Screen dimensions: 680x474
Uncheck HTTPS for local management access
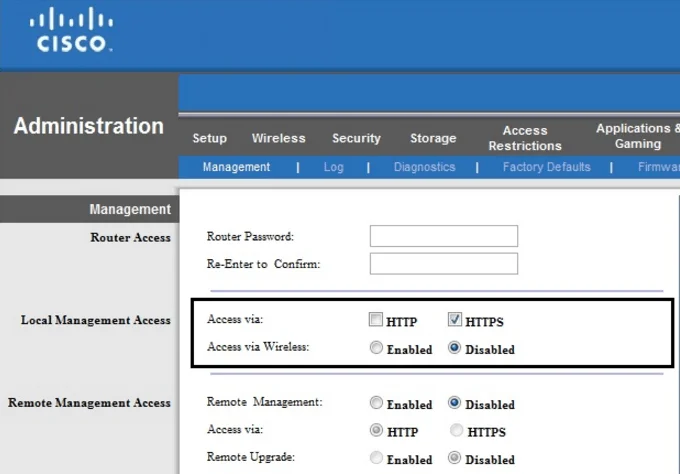coord(455,321)
